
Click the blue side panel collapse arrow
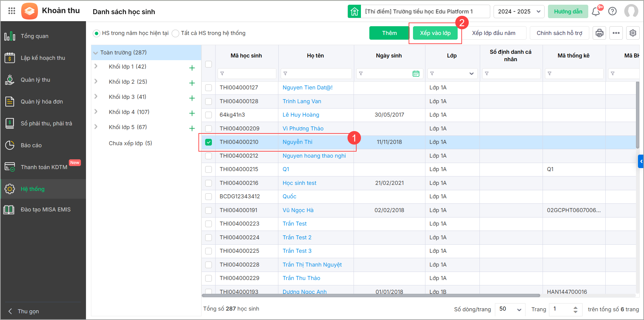point(641,161)
